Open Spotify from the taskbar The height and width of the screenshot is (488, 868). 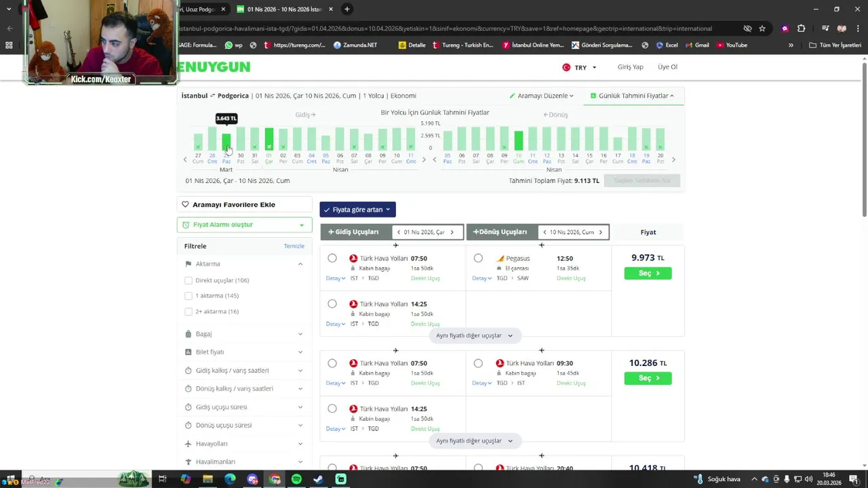(296, 479)
